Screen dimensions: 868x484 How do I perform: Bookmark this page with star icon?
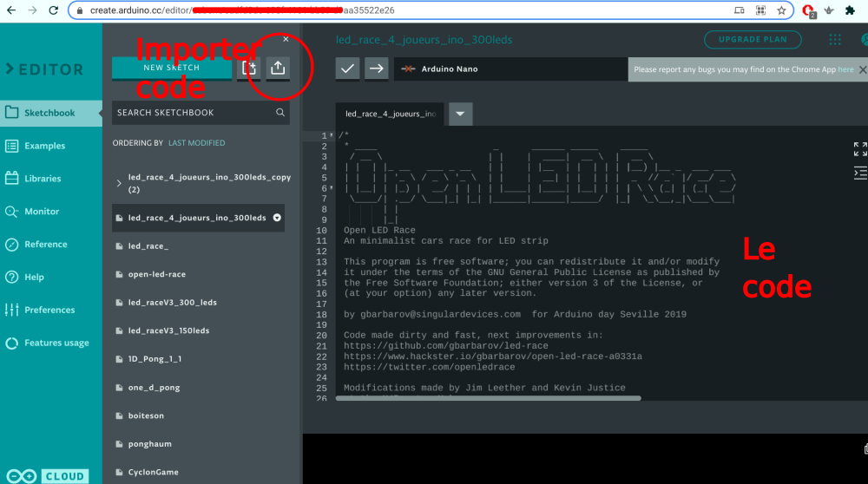pos(782,10)
